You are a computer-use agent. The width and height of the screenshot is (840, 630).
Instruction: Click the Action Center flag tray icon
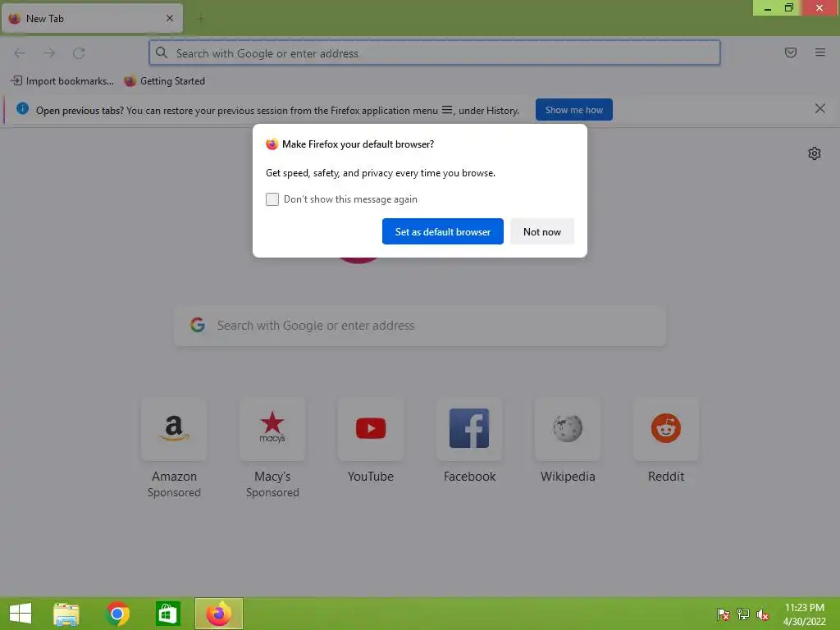724,614
